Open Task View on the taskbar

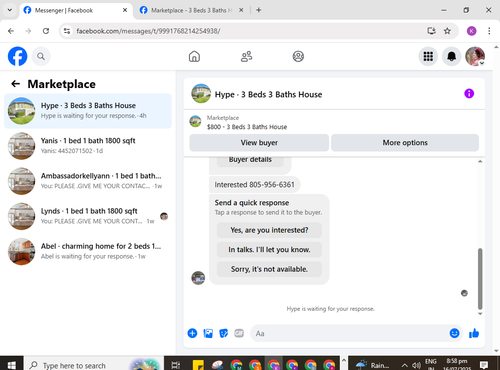(176, 365)
